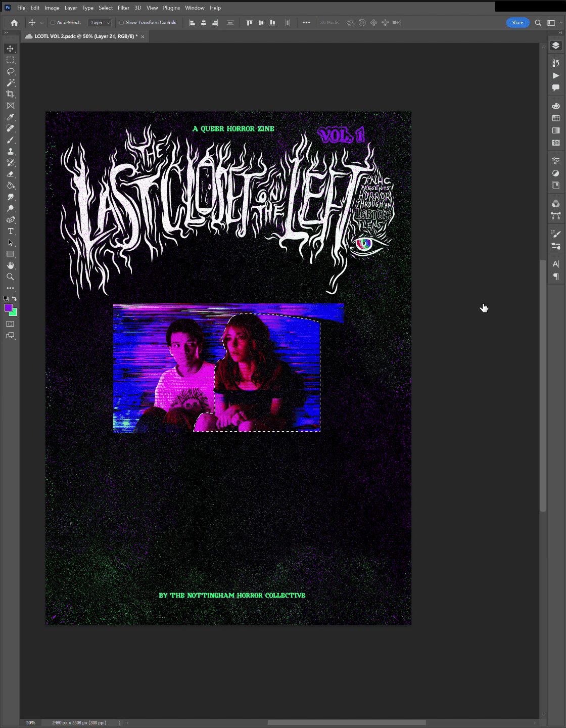Select the Smudge tool
566x728 pixels.
[10, 197]
